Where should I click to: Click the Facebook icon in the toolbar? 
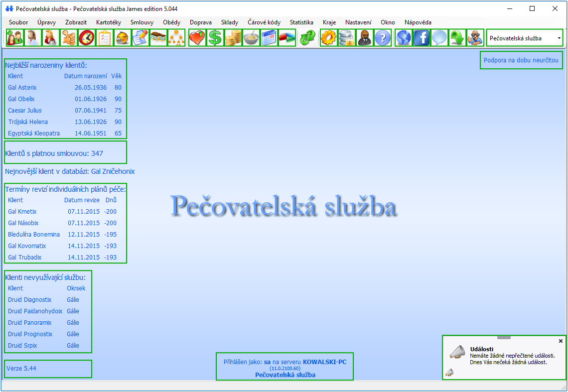click(421, 37)
